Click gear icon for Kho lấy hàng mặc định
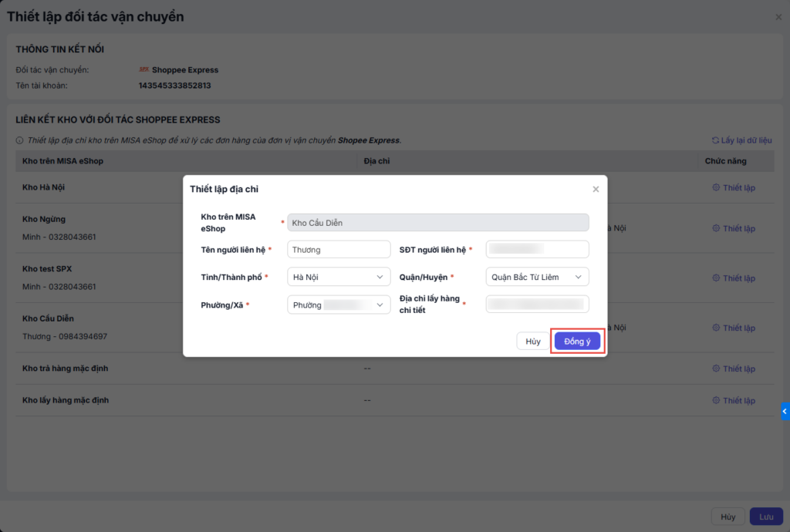 [x=716, y=401]
